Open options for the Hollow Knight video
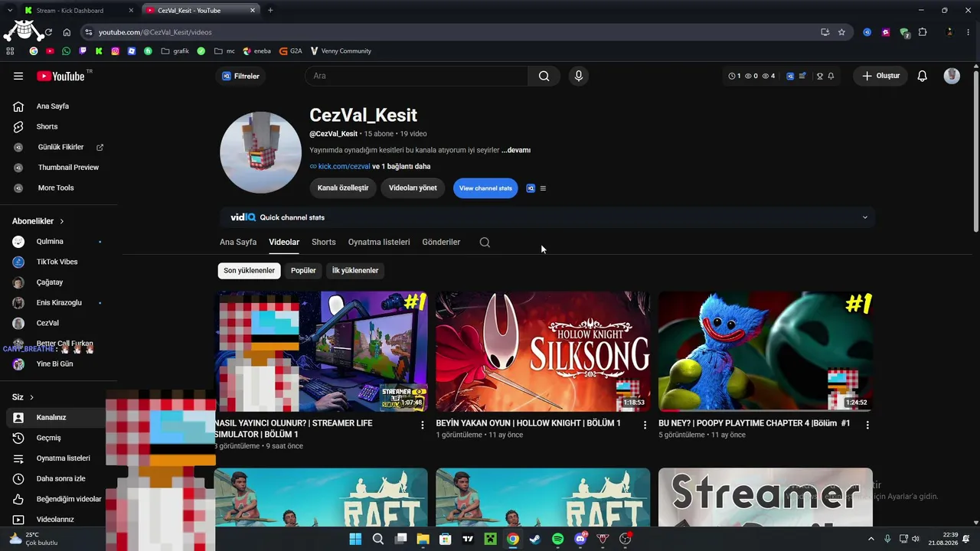Screen dimensions: 980x551 pyautogui.click(x=644, y=425)
